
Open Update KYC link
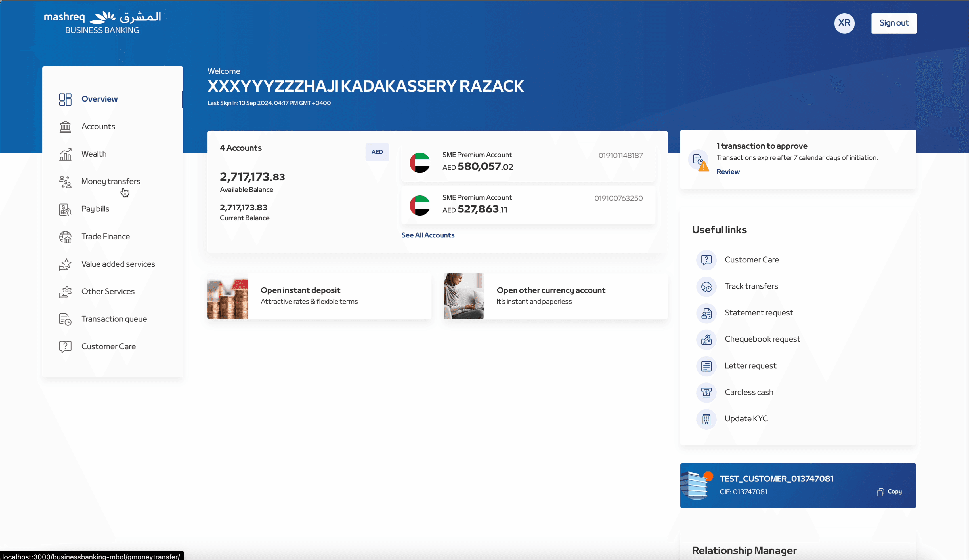(746, 418)
